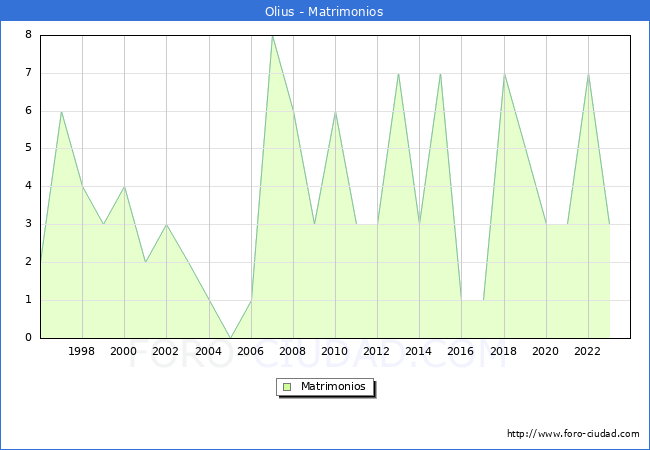
Task: Click the y-axis label 8
Action: coord(28,34)
